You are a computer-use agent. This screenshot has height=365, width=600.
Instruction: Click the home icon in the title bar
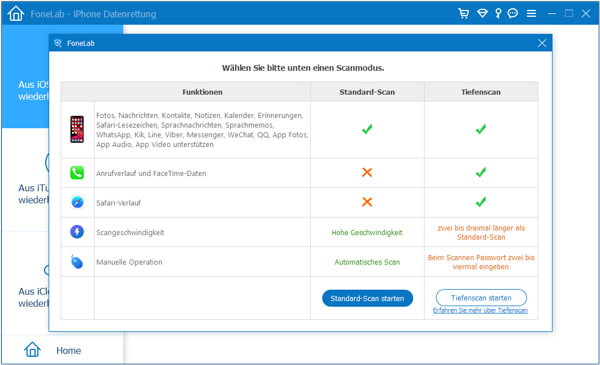click(16, 14)
